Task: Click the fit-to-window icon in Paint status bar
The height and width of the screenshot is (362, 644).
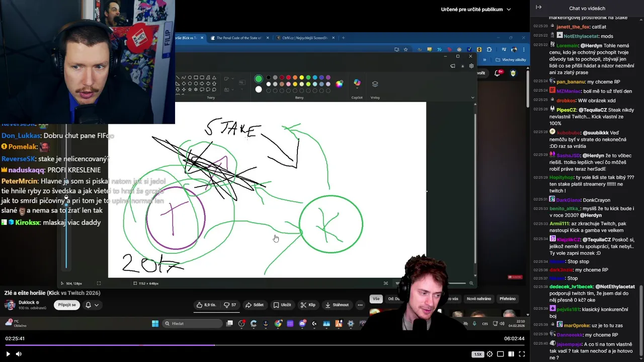Action: tap(386, 283)
